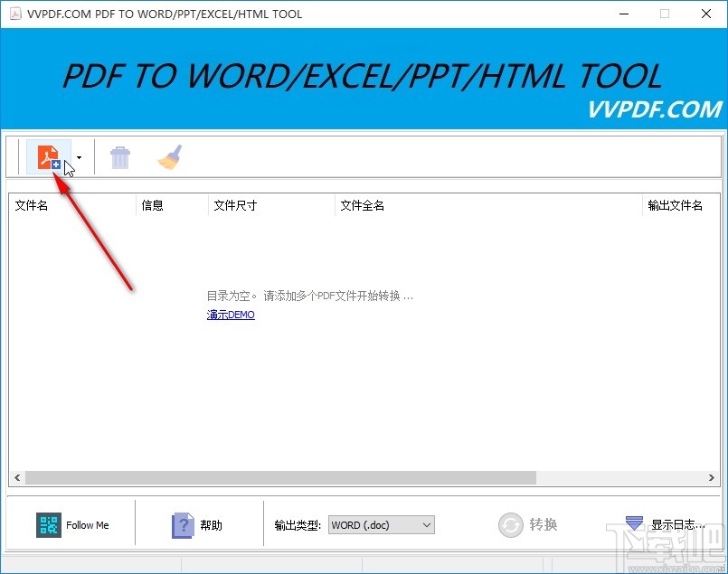Click the circular 转换 convert icon

(511, 524)
